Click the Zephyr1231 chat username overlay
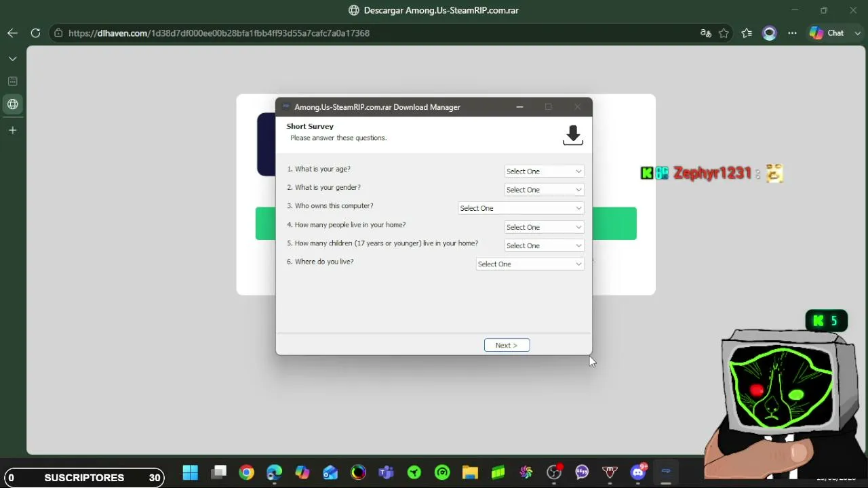This screenshot has width=868, height=488. tap(712, 174)
